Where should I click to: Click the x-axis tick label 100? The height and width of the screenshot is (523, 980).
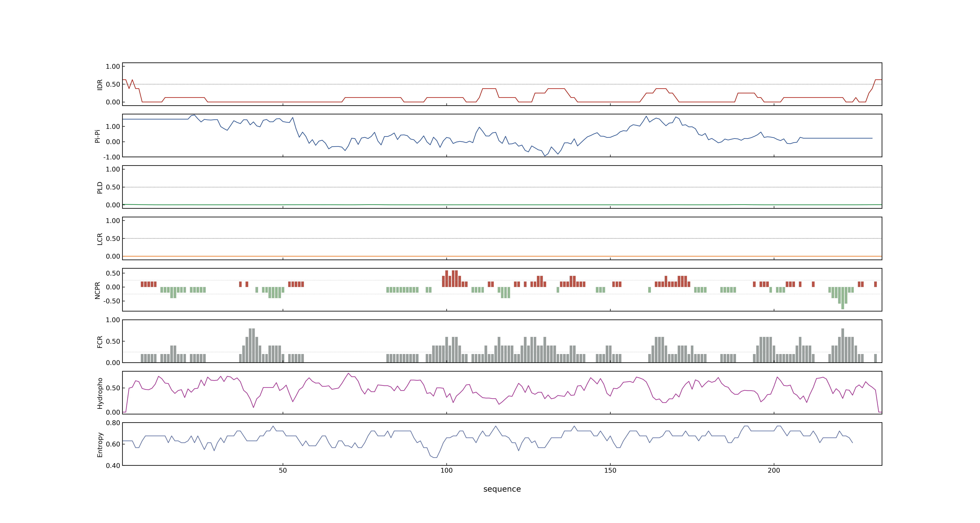pos(446,470)
